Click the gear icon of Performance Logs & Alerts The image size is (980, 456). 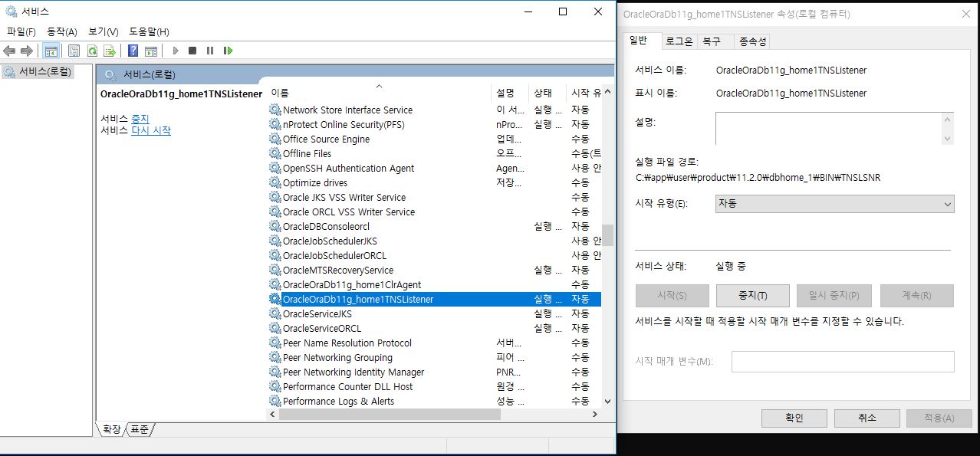(275, 401)
